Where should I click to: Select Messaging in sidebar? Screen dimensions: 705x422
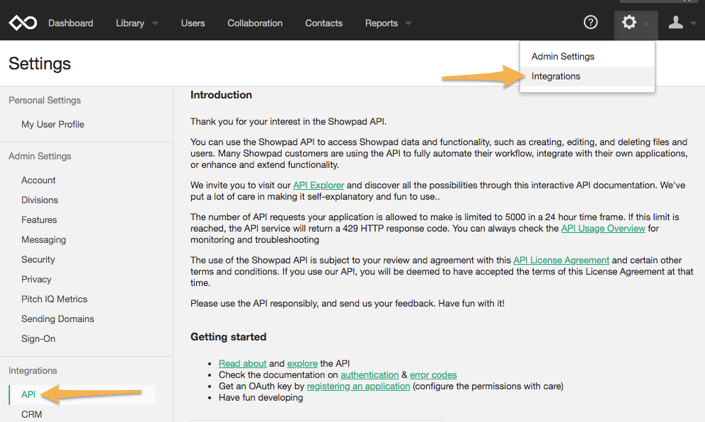(44, 240)
